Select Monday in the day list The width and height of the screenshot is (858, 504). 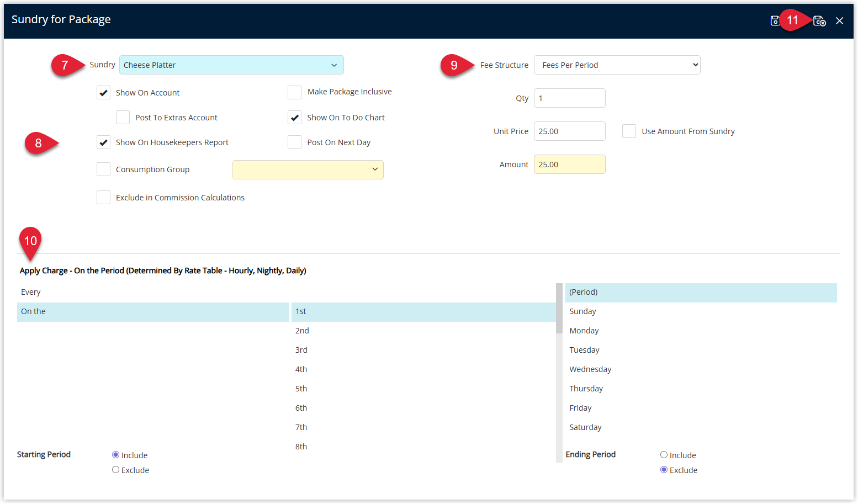click(x=701, y=331)
